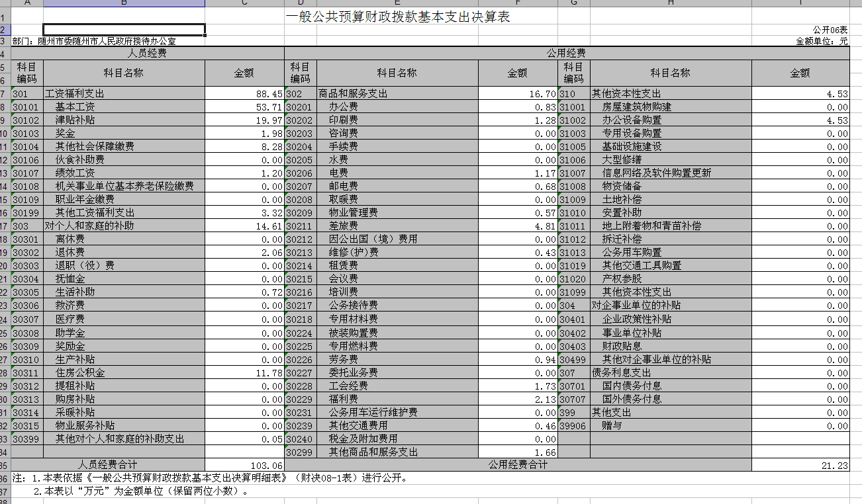This screenshot has height=504, width=862.
Task: Select row header 17
Action: pyautogui.click(x=5, y=226)
